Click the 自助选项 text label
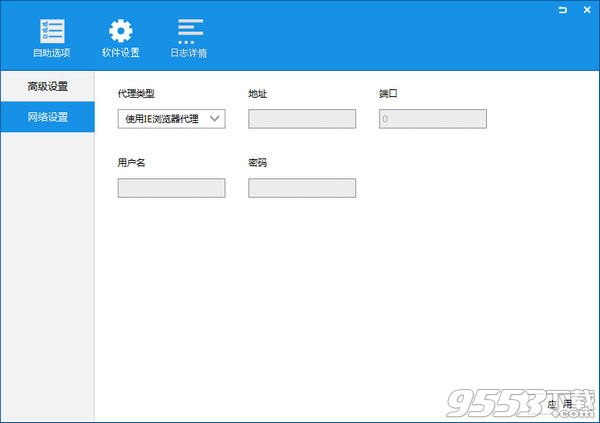 (51, 53)
